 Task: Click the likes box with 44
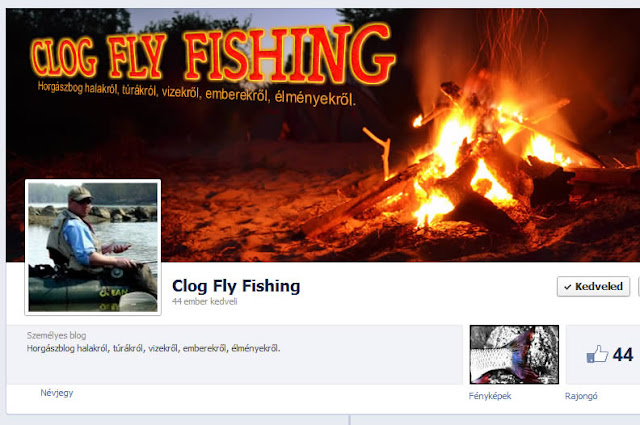coord(603,354)
